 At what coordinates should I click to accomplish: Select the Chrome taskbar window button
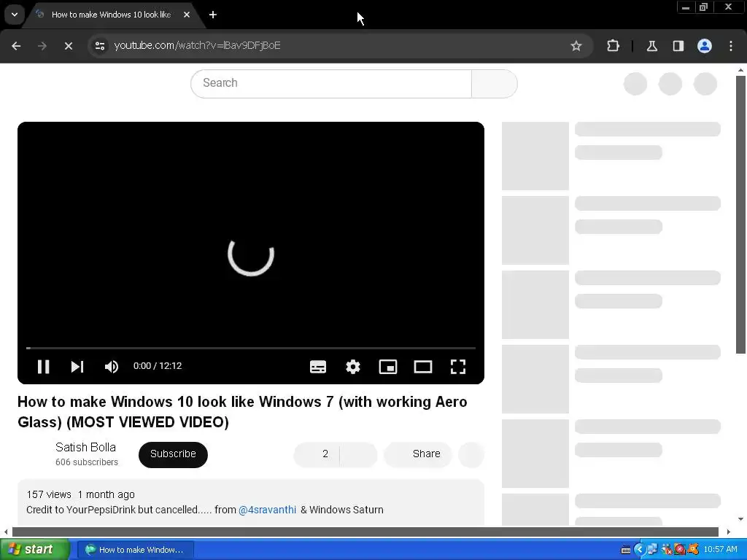point(135,550)
